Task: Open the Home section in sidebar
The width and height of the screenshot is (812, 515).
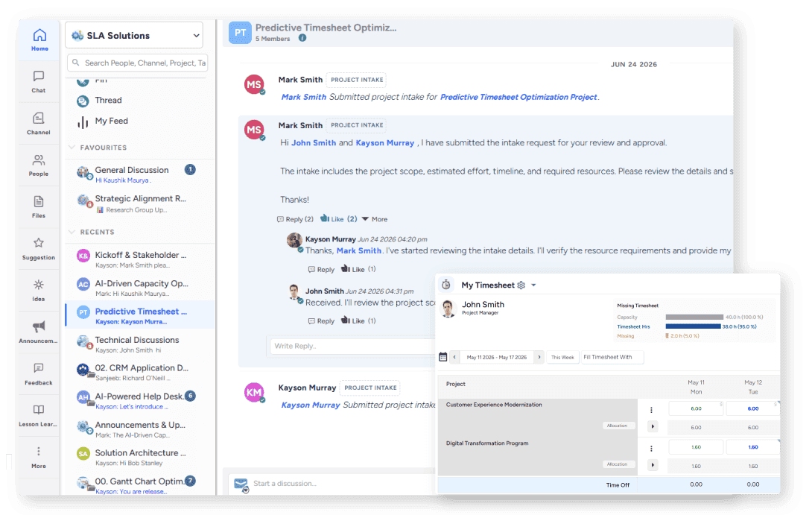Action: [39, 40]
